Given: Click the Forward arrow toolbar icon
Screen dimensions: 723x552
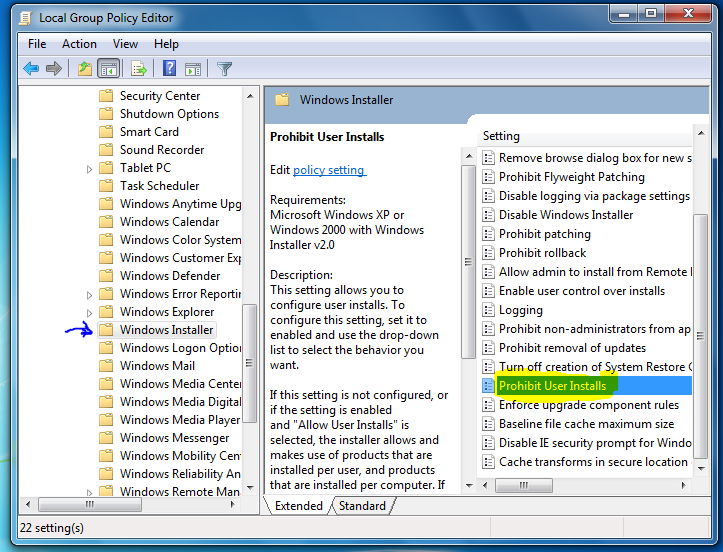Looking at the screenshot, I should pos(54,69).
